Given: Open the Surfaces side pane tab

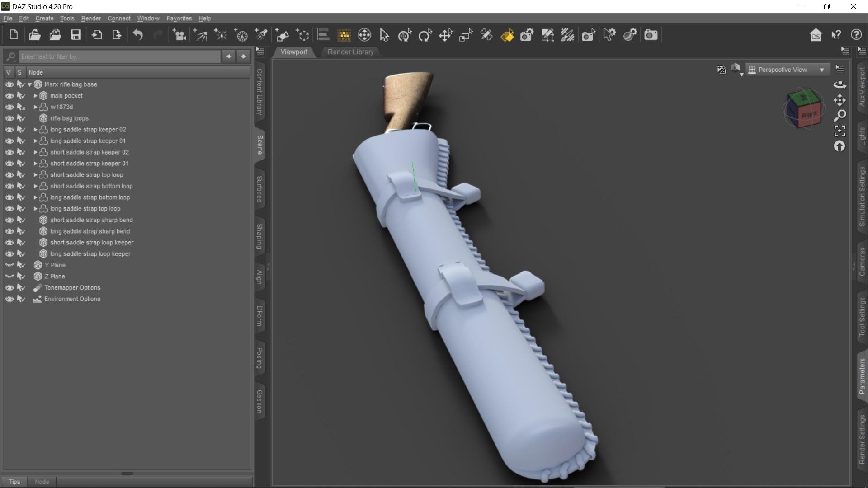Looking at the screenshot, I should (259, 189).
